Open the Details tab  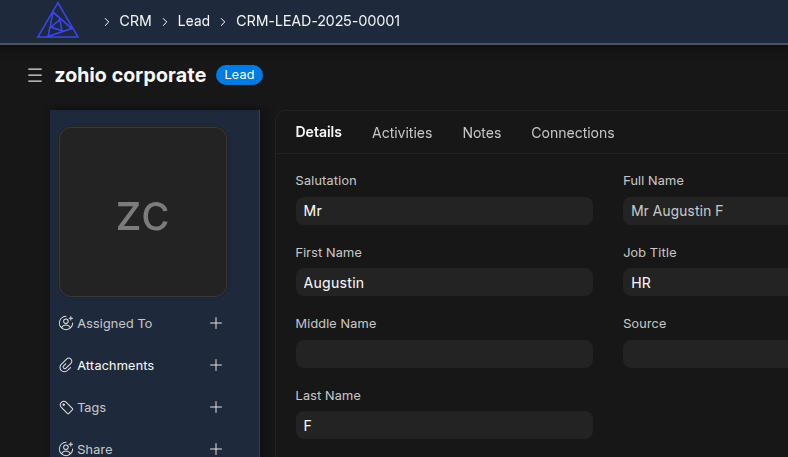pos(318,132)
